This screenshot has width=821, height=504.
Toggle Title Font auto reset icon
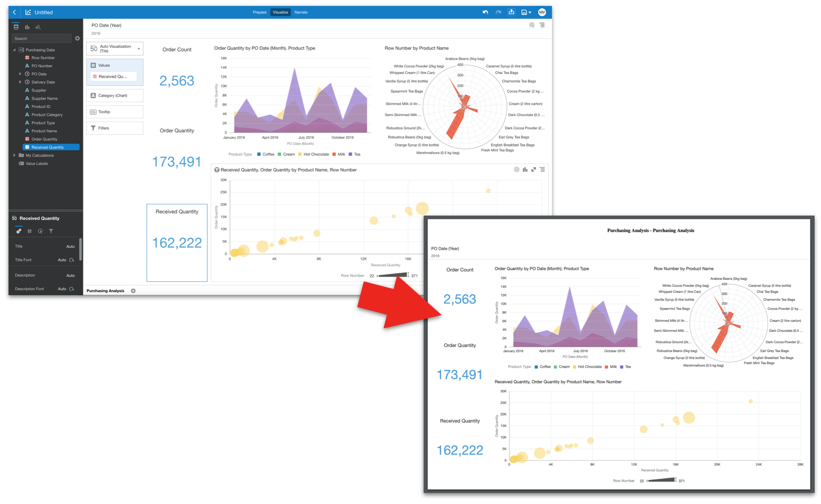(72, 260)
